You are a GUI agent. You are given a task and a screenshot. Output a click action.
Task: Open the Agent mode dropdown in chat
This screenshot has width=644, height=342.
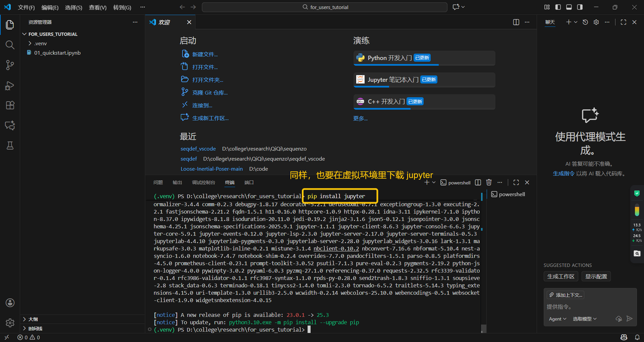point(556,319)
